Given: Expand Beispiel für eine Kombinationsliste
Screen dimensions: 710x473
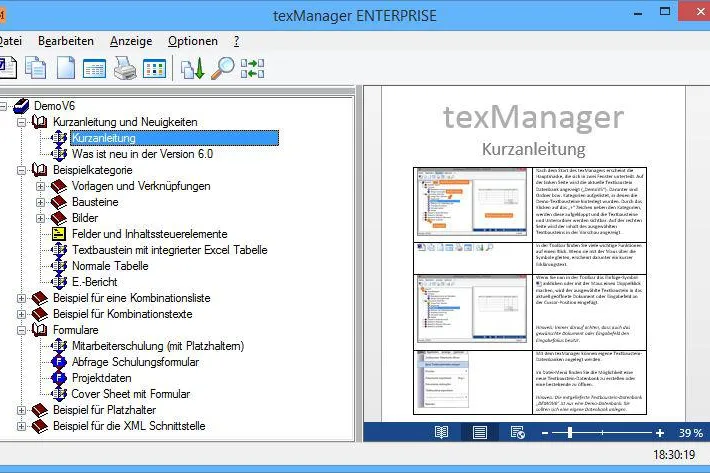Looking at the screenshot, I should coord(21,298).
